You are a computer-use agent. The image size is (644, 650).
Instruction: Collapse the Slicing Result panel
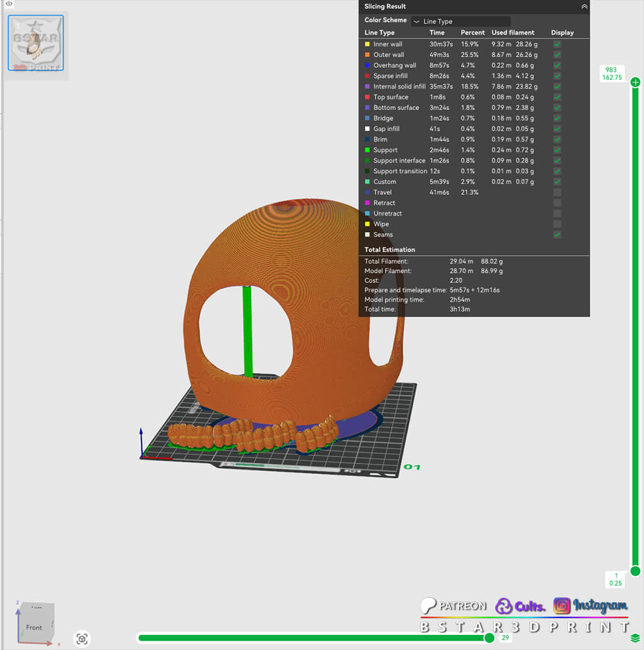coord(584,7)
